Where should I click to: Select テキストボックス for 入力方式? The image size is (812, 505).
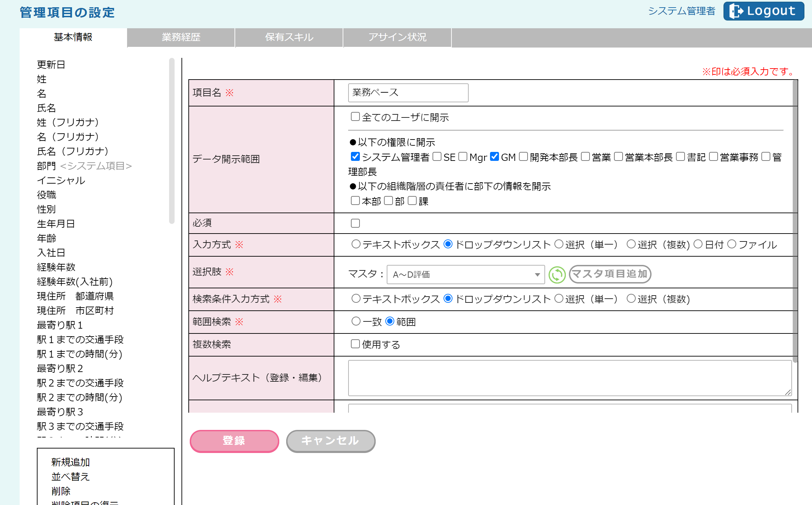356,244
